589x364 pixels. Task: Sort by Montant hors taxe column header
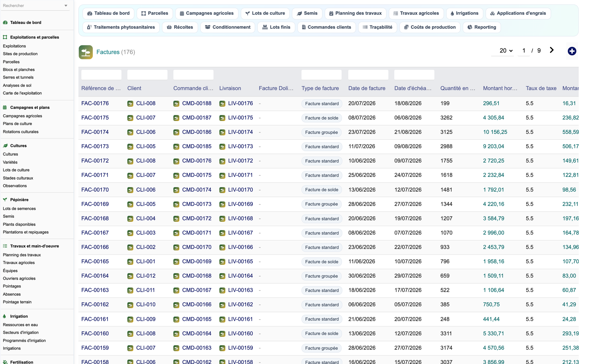(500, 88)
